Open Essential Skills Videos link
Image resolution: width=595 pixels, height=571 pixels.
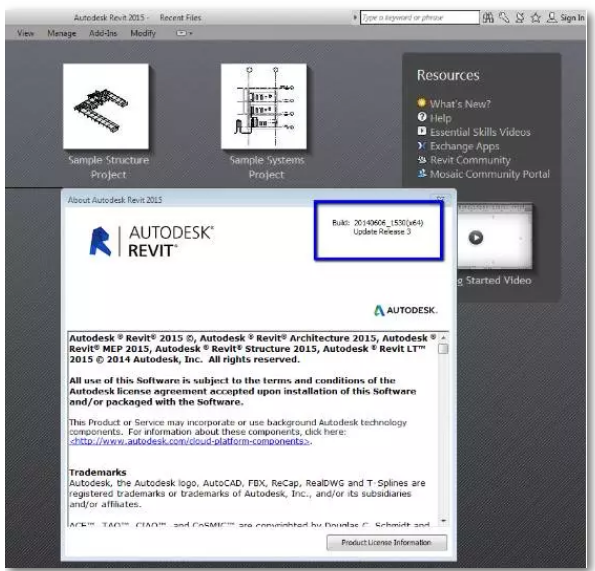(480, 132)
